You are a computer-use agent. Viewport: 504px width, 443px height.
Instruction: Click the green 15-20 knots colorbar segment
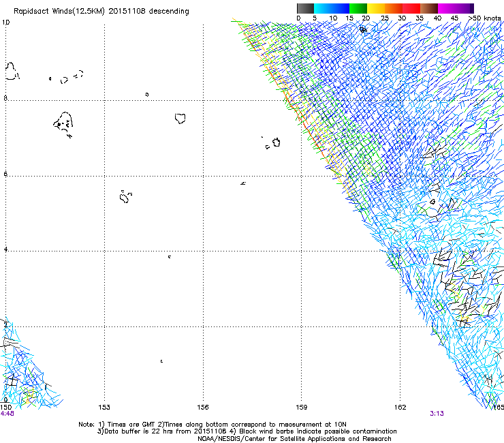click(x=358, y=8)
